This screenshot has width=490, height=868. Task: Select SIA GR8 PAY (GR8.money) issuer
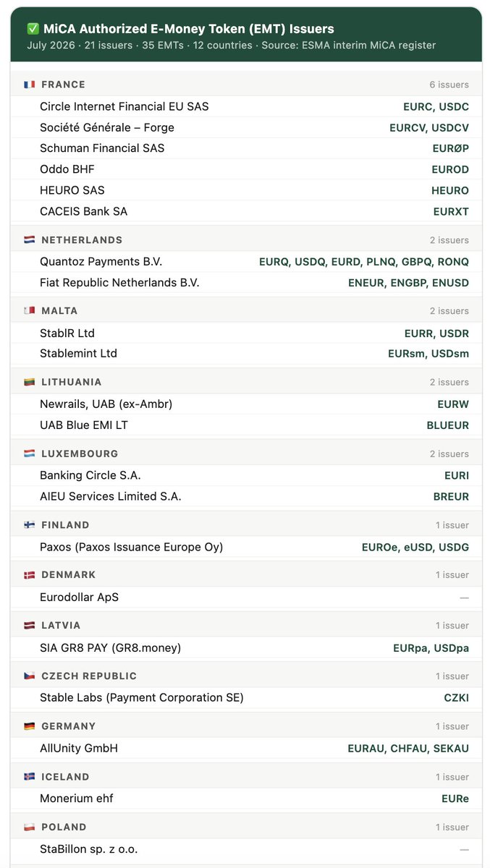(110, 647)
